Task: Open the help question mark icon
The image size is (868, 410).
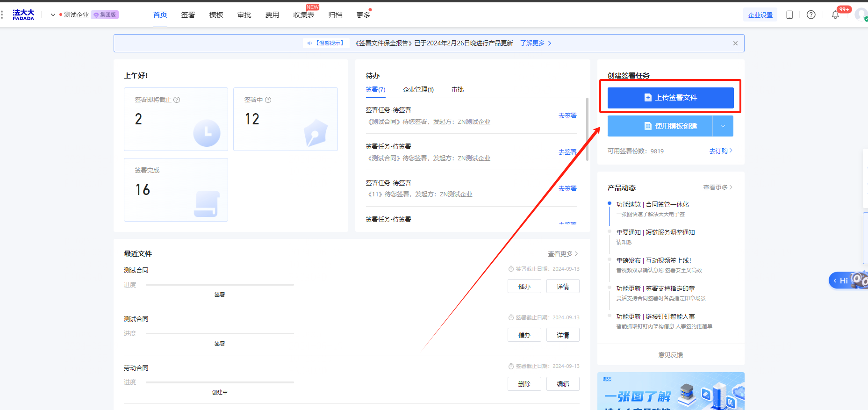Action: tap(811, 15)
